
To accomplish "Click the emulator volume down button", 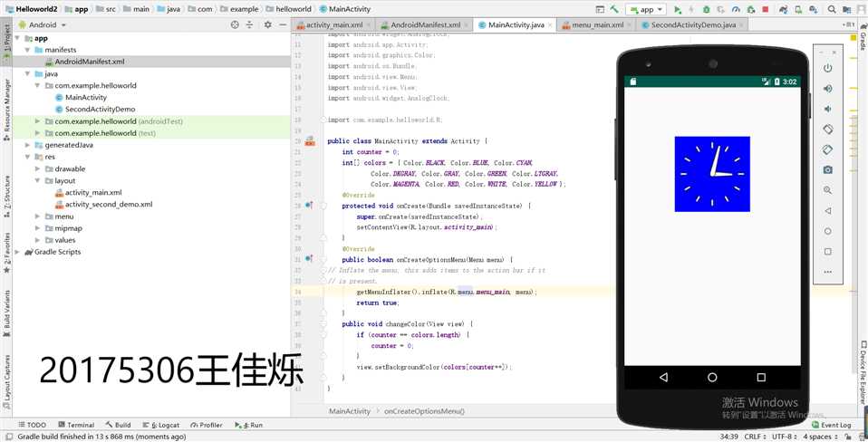I will pos(827,109).
